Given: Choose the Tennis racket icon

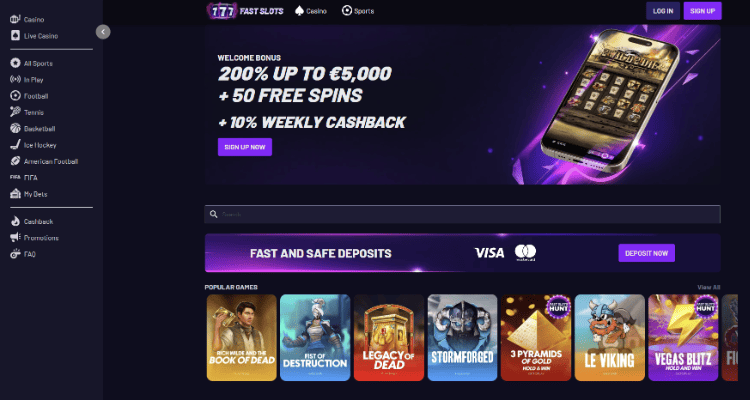Looking at the screenshot, I should point(15,112).
